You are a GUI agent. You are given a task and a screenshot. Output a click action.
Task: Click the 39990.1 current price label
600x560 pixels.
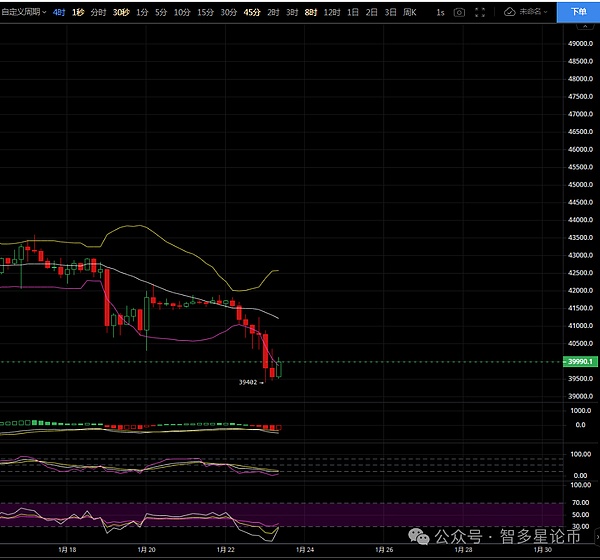click(x=580, y=361)
